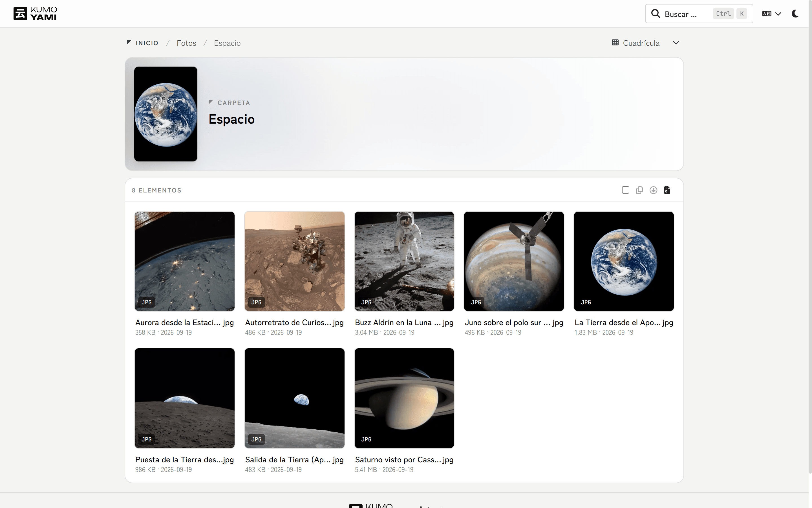Open the language selector dropdown
The height and width of the screenshot is (508, 812).
[772, 14]
